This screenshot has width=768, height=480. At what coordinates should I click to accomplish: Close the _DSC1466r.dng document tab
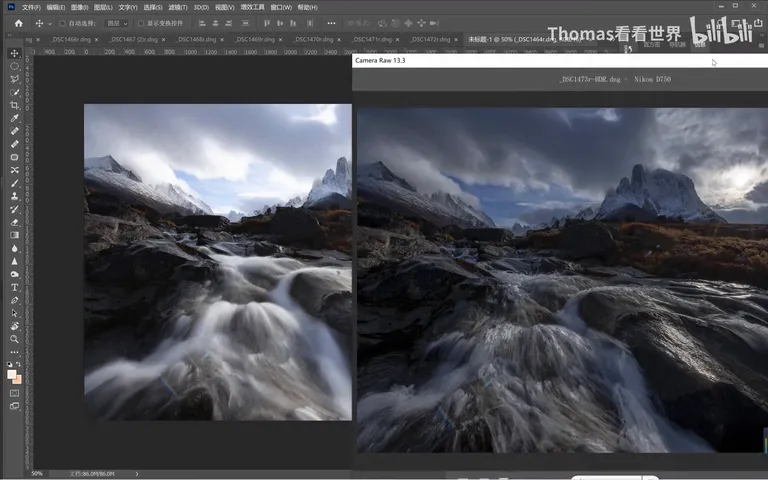[x=96, y=40]
